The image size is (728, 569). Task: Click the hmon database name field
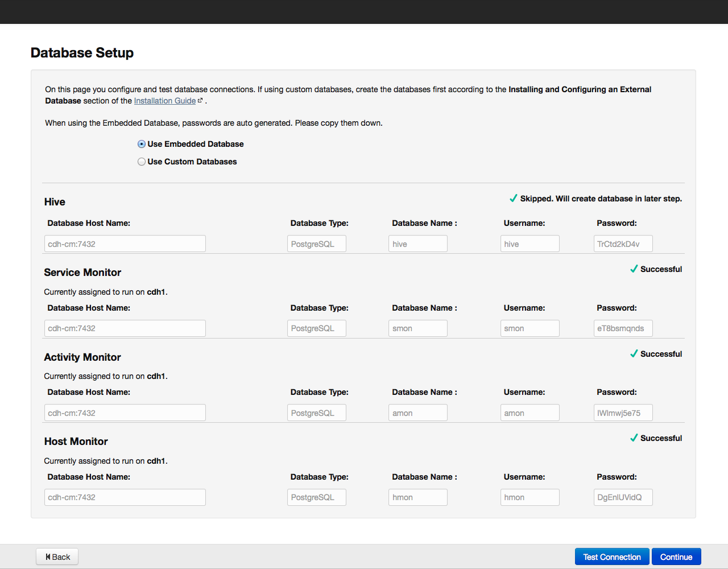point(418,497)
